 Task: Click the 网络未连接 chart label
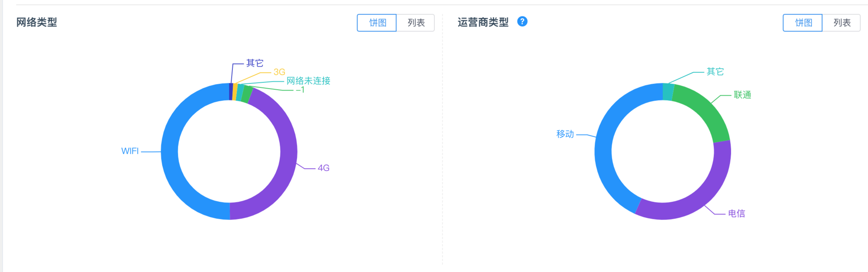[308, 81]
